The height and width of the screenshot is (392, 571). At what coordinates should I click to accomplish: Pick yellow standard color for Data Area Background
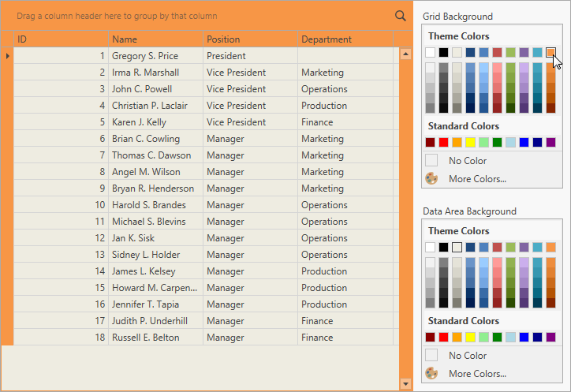pos(471,338)
